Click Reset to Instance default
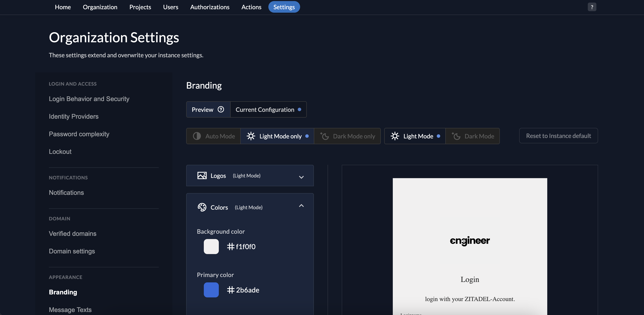The width and height of the screenshot is (644, 315). pos(558,136)
